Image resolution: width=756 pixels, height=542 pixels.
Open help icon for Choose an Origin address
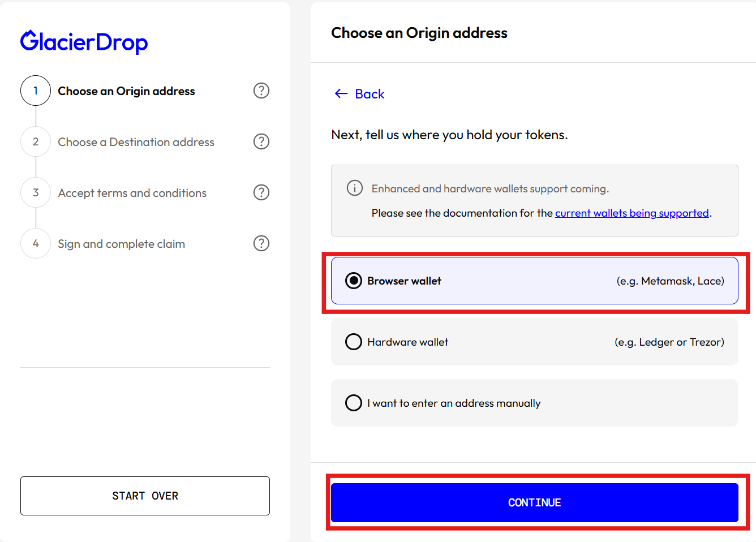(x=261, y=91)
